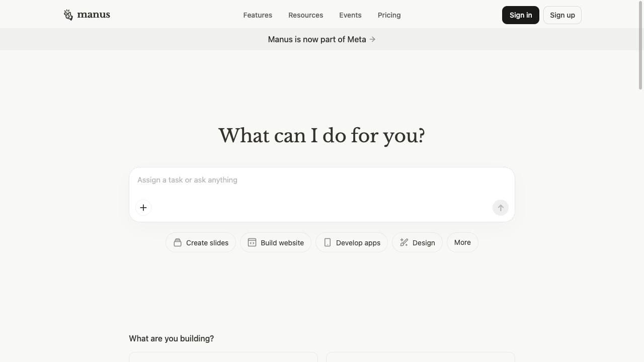
Task: Select the Create slides icon chip
Action: tap(178, 243)
